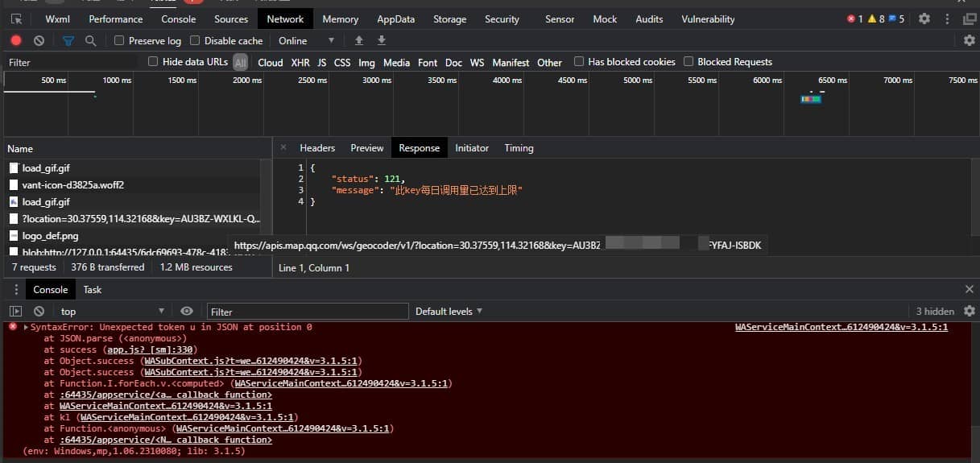
Task: Click the import HAR upload arrow
Action: [x=359, y=40]
